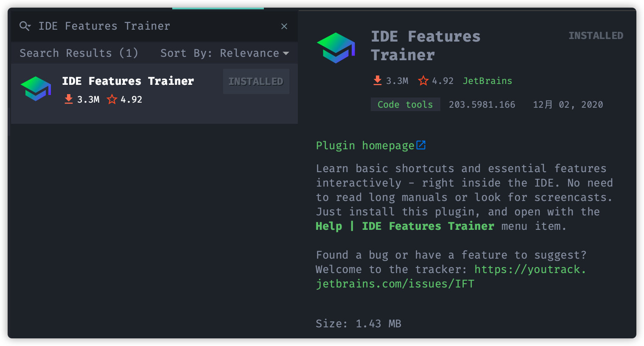Click the external link icon beside Plugin homepage
644x346 pixels.
421,145
